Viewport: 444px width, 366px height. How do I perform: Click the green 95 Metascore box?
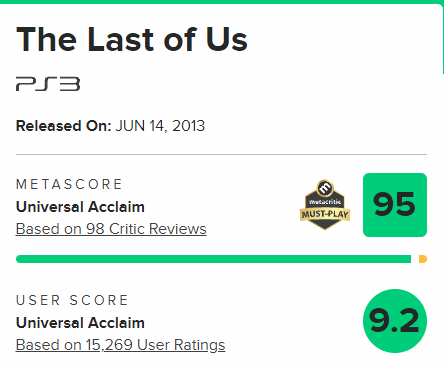[x=395, y=205]
